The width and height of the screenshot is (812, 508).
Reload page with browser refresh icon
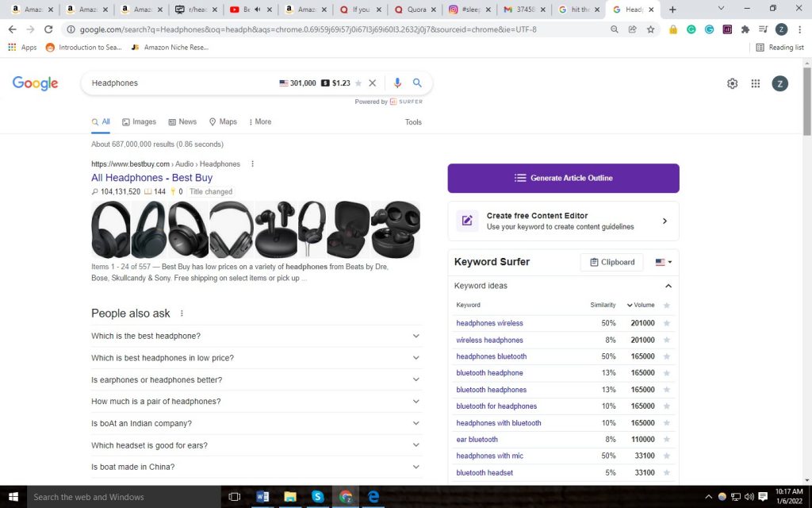coord(48,29)
